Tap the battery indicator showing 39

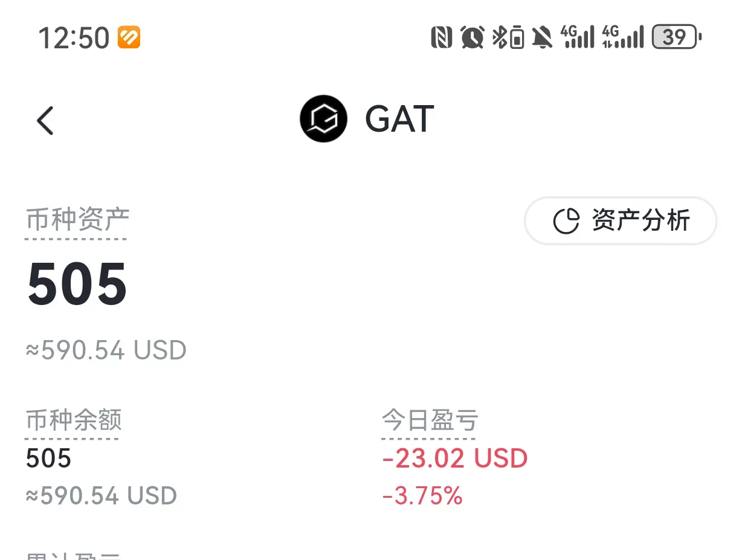(x=677, y=37)
